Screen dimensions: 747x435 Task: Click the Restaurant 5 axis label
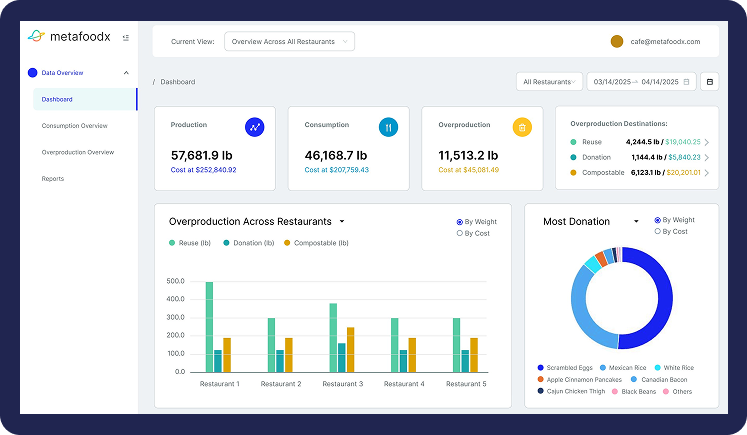(466, 384)
